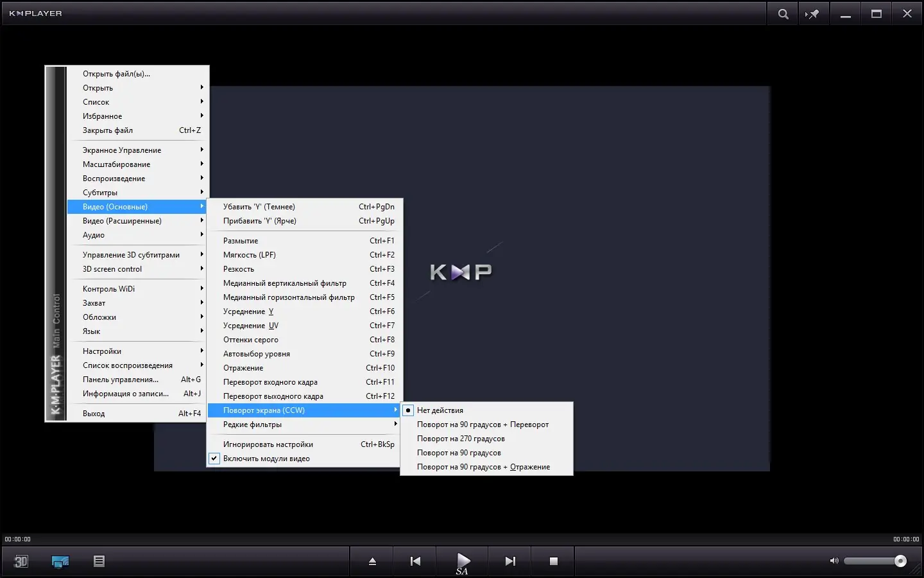Jump to previous track
Image resolution: width=924 pixels, height=578 pixels.
(415, 561)
